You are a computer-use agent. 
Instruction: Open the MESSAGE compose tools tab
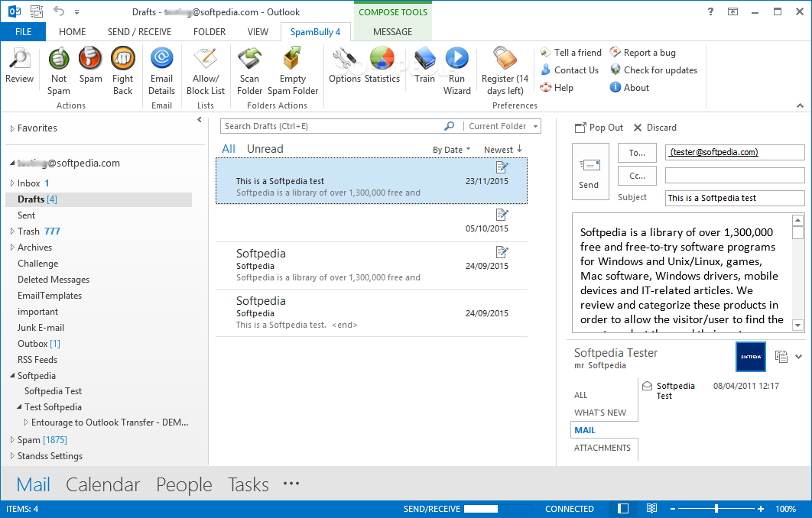tap(392, 31)
